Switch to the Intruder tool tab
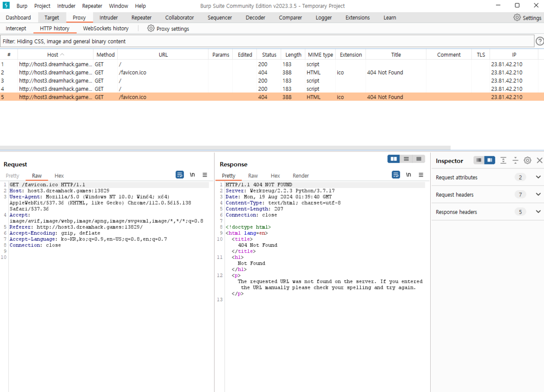 108,18
